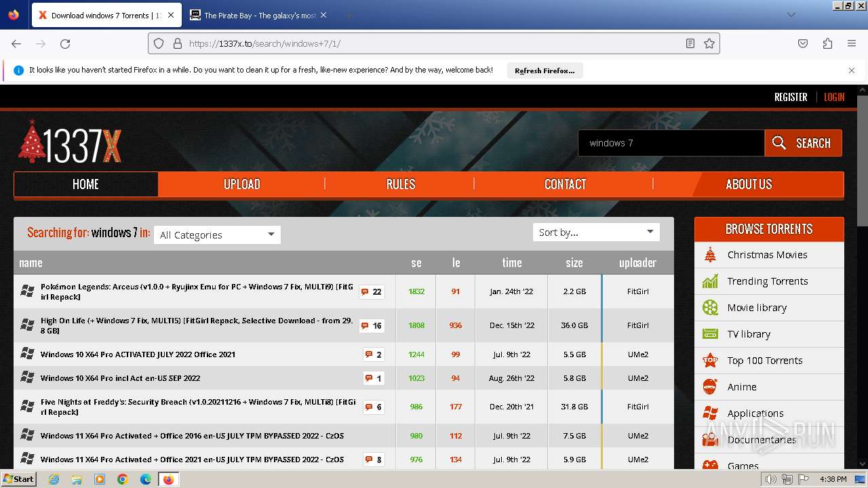This screenshot has height=488, width=868.
Task: Click the Anime ninja icon
Action: tap(710, 387)
